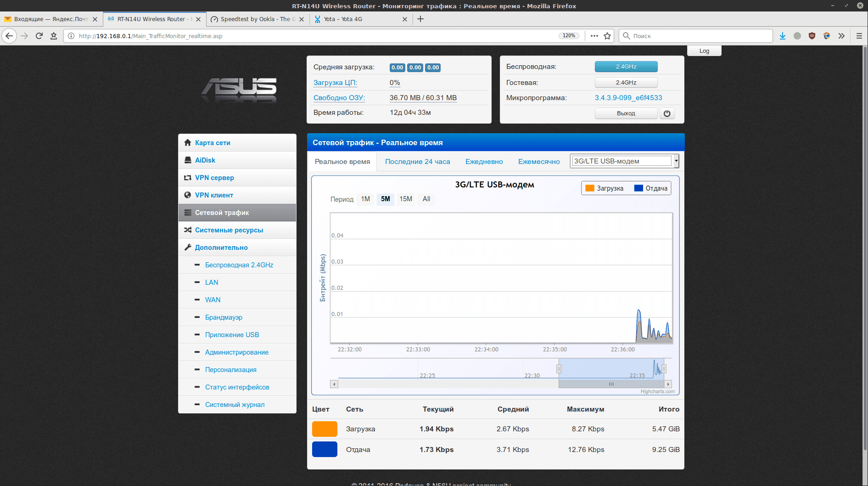Select the 15M period option
The height and width of the screenshot is (486, 868).
point(405,199)
